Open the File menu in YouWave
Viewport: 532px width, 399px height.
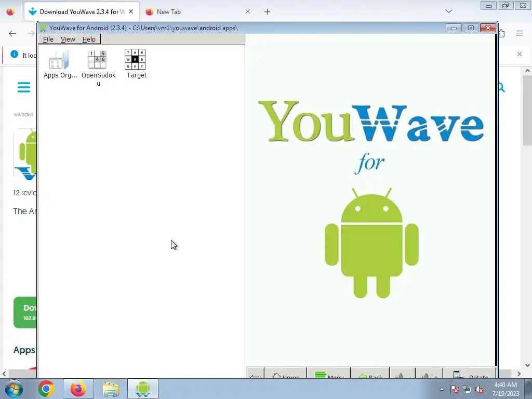click(48, 39)
